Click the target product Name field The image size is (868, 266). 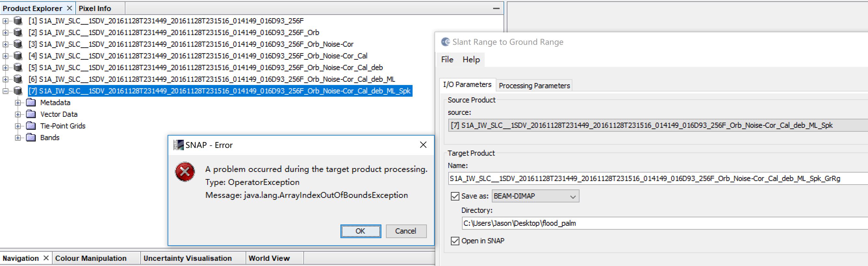click(658, 178)
